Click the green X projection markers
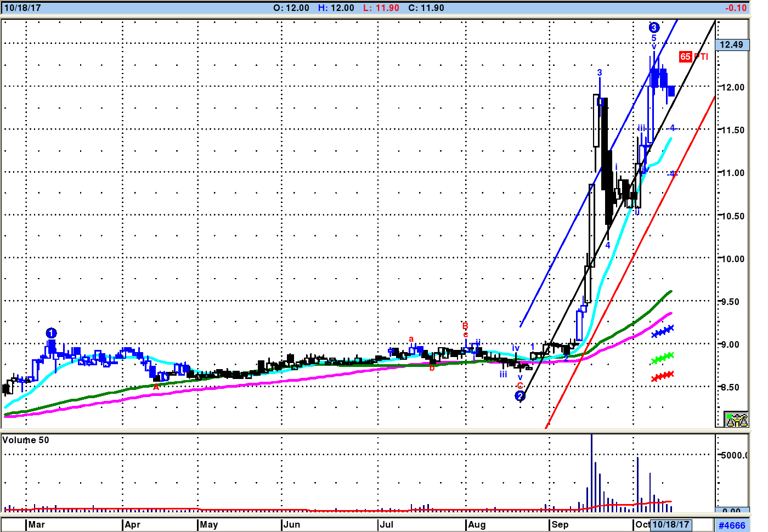The image size is (768, 532). point(662,358)
